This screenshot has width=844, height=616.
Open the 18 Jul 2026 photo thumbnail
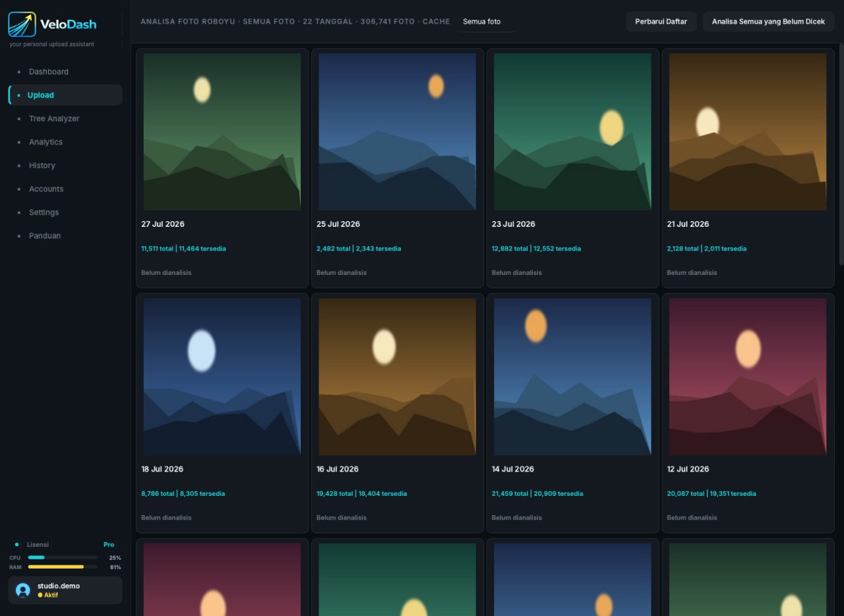pos(222,377)
